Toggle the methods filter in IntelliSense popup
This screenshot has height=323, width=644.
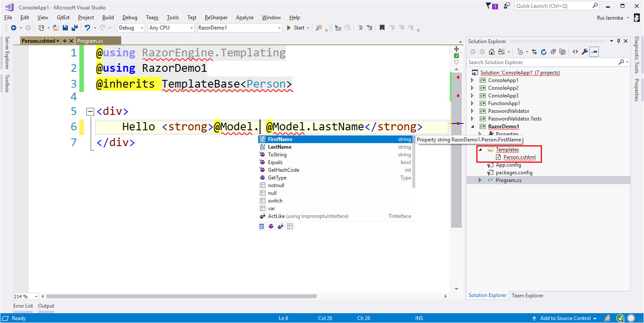coord(271,226)
